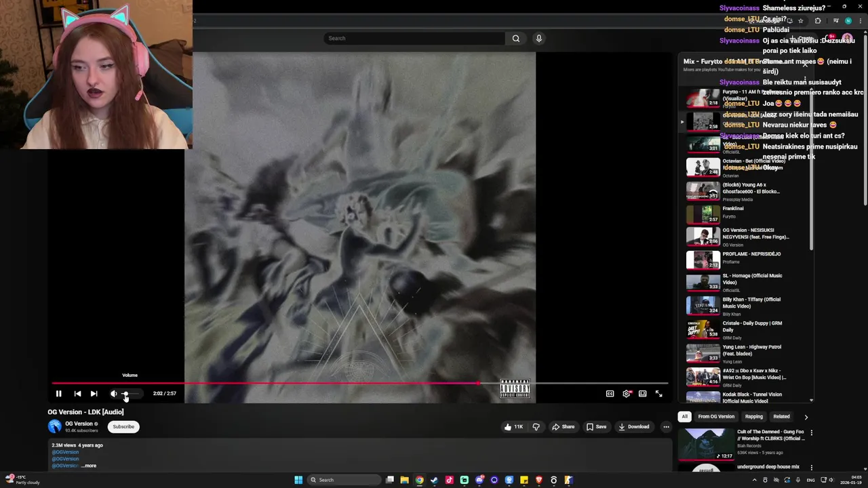Adjust the volume slider handle
The width and height of the screenshot is (868, 488).
tap(125, 394)
